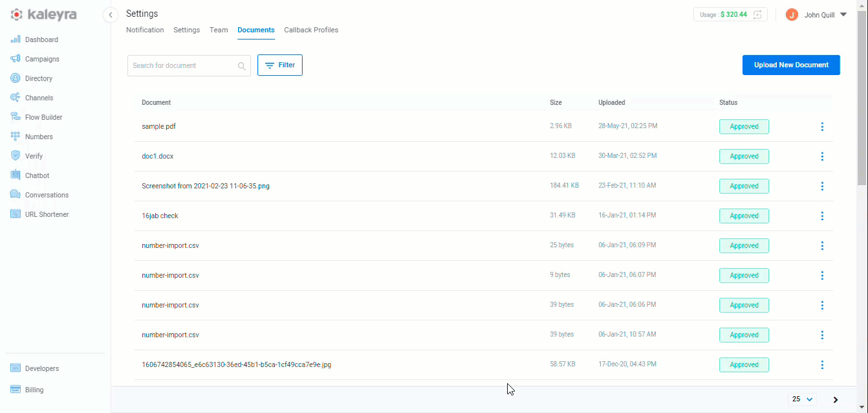Click the Kaleyra logo
This screenshot has width=868, height=413.
pos(44,14)
